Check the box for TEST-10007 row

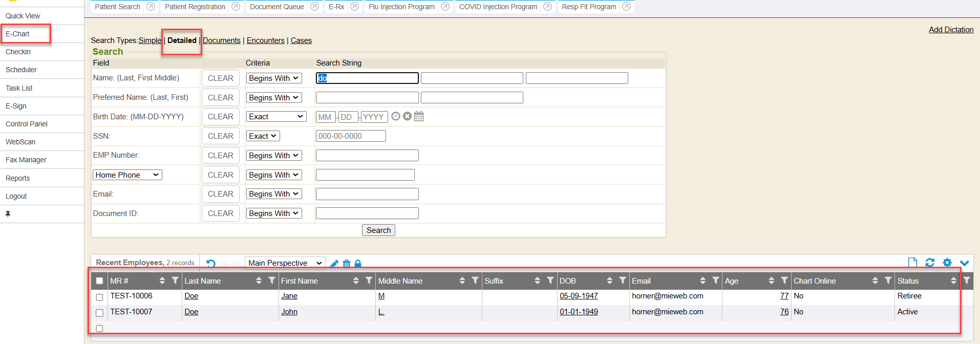[100, 313]
